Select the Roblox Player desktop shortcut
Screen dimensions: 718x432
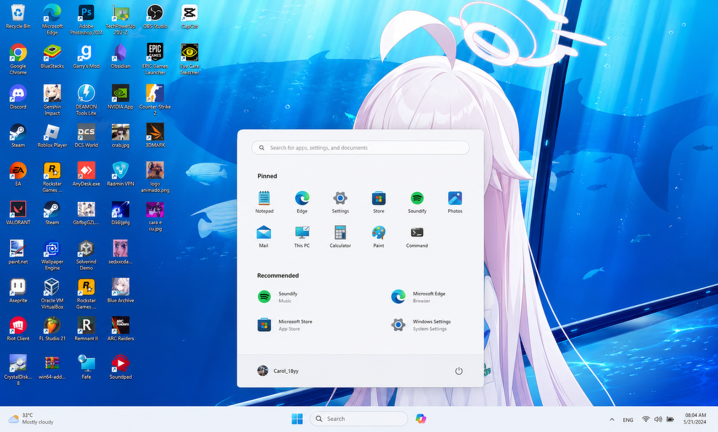tap(52, 136)
